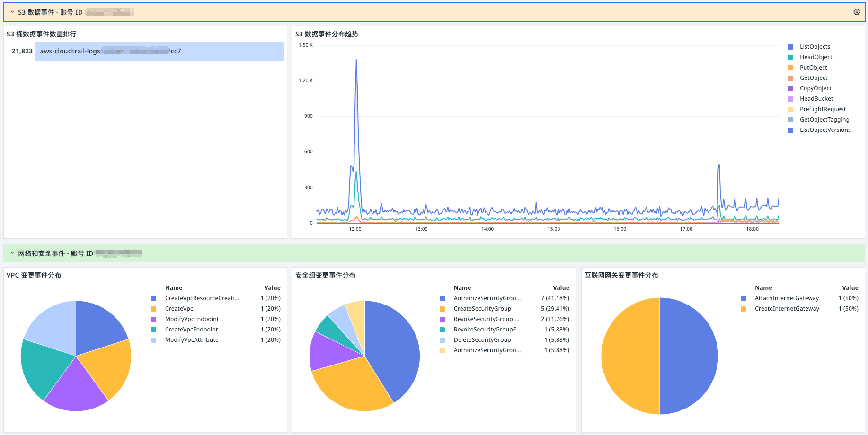Toggle the PutObject legend entry
Screen dimensions: 868x435
point(813,68)
